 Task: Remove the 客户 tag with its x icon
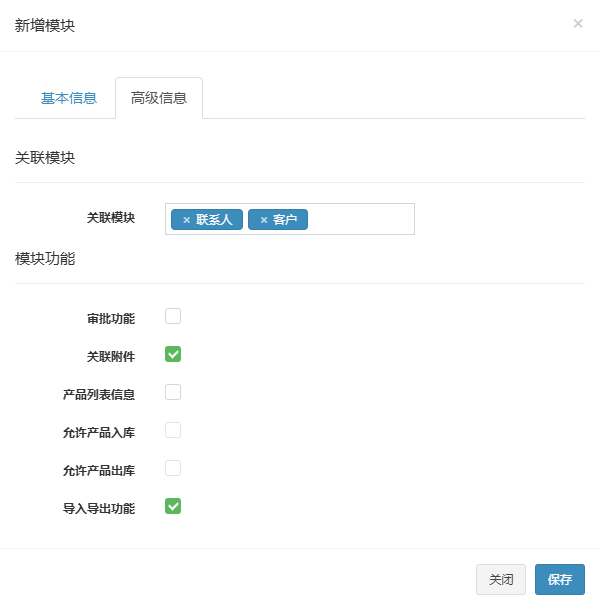click(x=264, y=220)
